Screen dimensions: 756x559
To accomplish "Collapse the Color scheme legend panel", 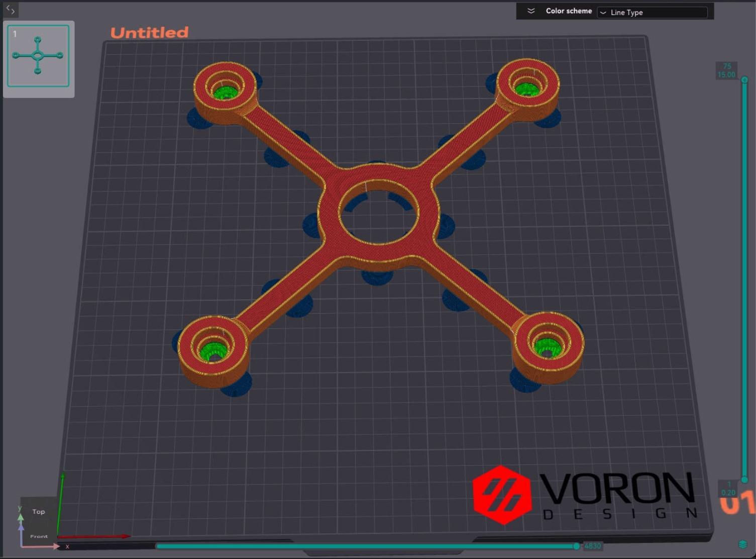I will pos(531,11).
